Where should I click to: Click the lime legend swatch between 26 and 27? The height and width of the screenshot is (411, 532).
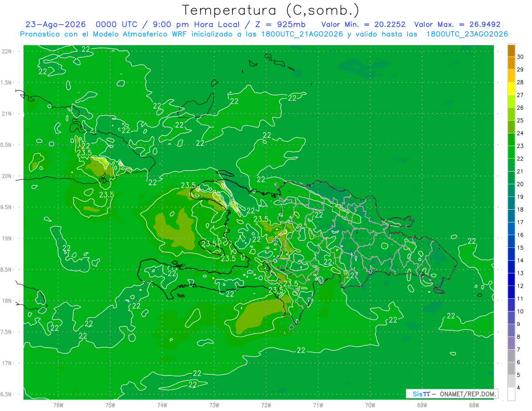(x=511, y=102)
